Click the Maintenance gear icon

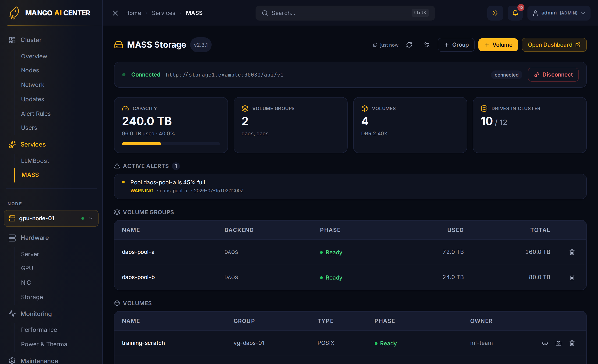(x=12, y=360)
